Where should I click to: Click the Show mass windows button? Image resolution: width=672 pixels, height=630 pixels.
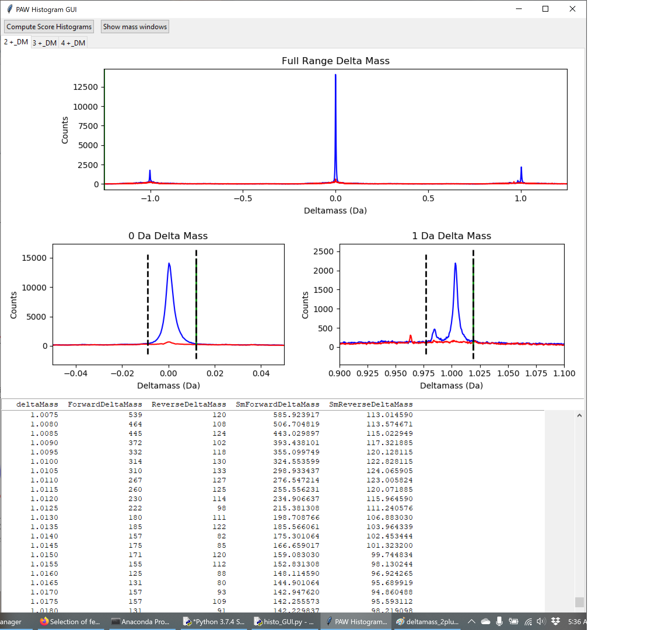click(135, 27)
